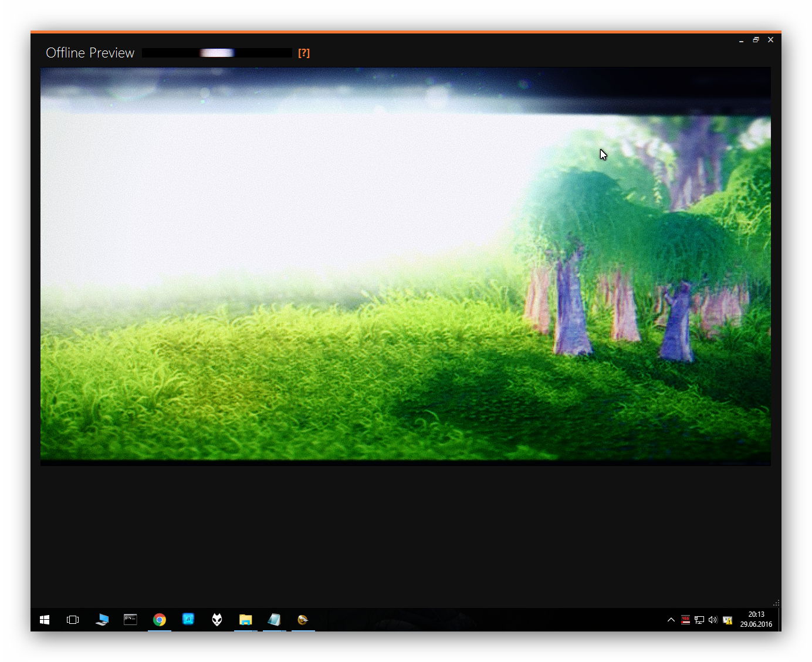Click the tray icon with yellow warning

pyautogui.click(x=728, y=620)
